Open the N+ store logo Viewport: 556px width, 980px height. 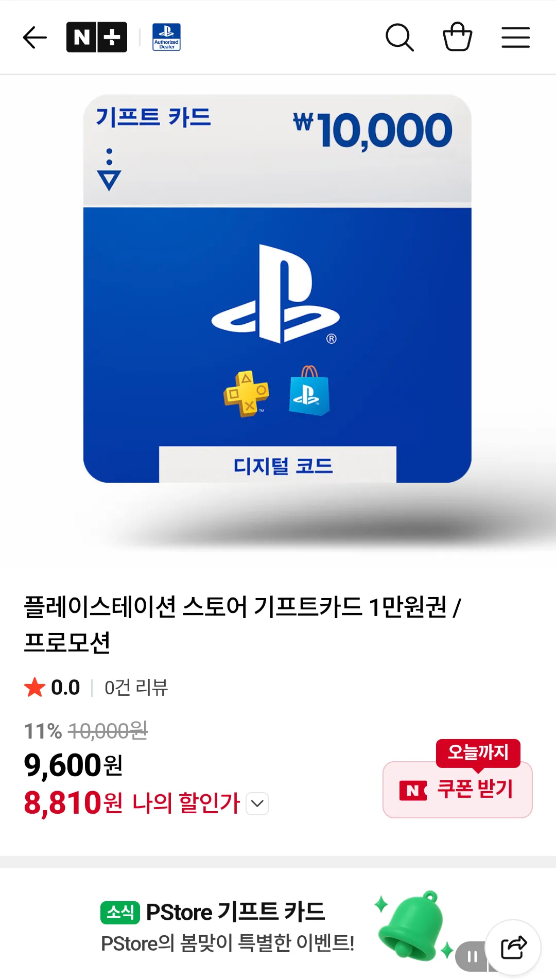(x=97, y=37)
